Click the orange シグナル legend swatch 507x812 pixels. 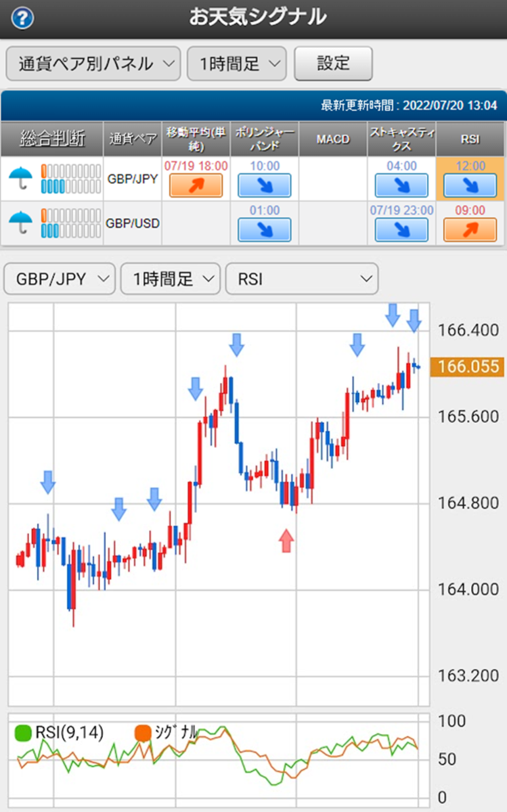[143, 733]
